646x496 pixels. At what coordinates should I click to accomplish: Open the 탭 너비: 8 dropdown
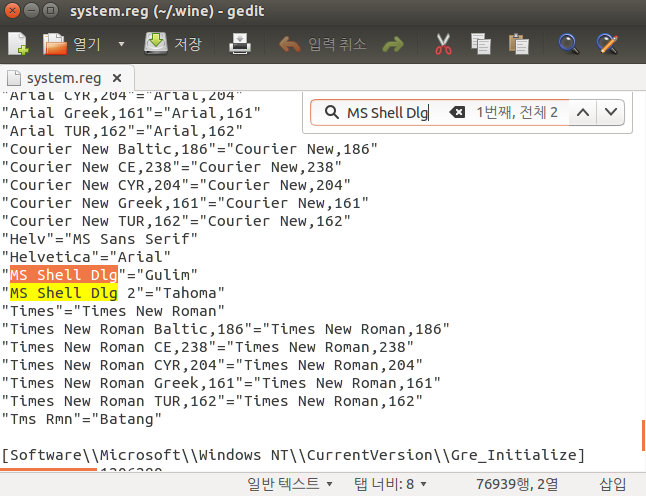[390, 484]
